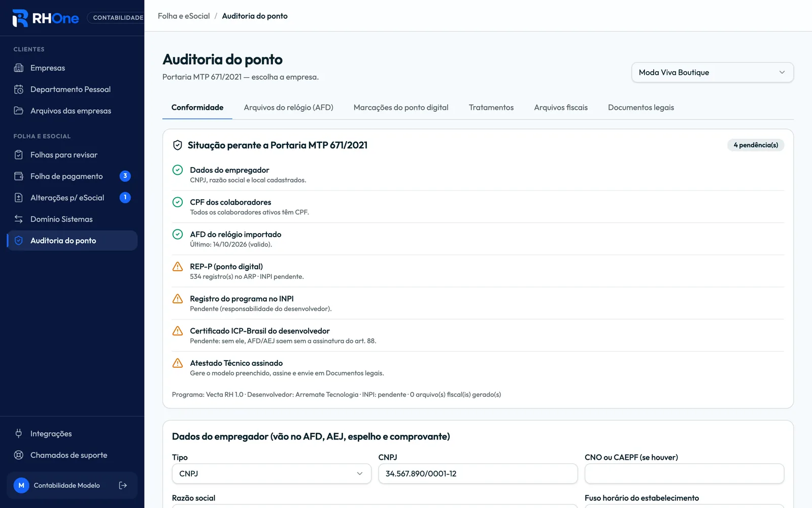Image resolution: width=812 pixels, height=508 pixels.
Task: Select the Conformidade tab
Action: coord(197,108)
